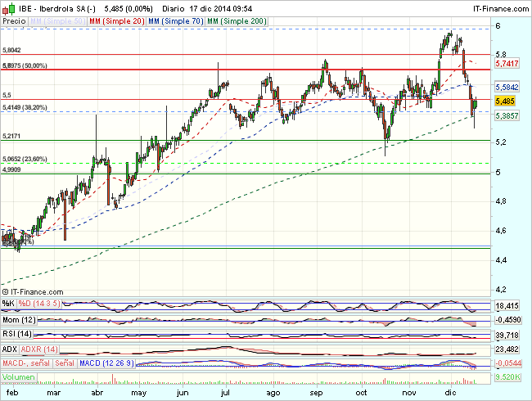Viewport: 532px width, 401px height.
Task: Click the oct month label on time axis
Action: [361, 393]
